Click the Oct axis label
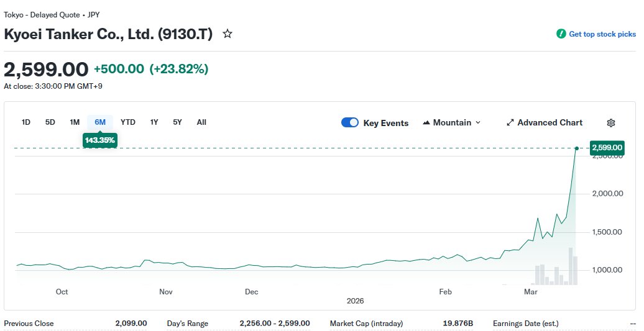The width and height of the screenshot is (644, 331). (62, 292)
